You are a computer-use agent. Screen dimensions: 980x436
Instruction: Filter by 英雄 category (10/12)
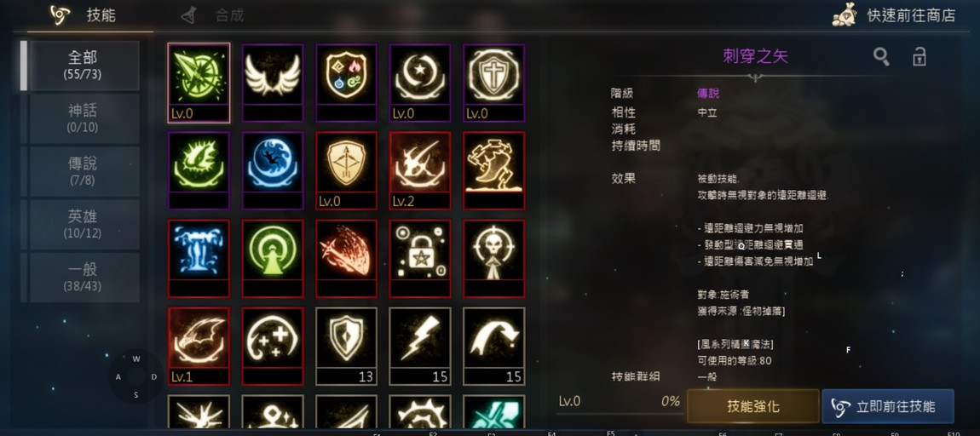[x=84, y=224]
